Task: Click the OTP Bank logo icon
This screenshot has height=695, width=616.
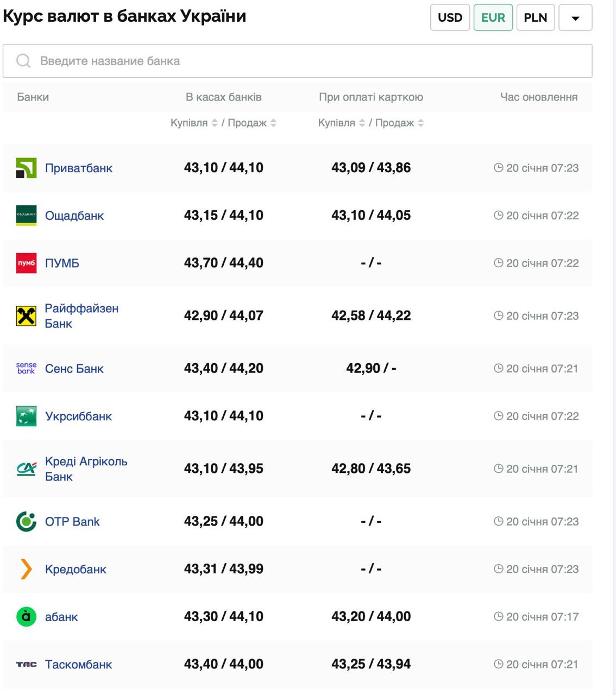Action: pyautogui.click(x=26, y=522)
